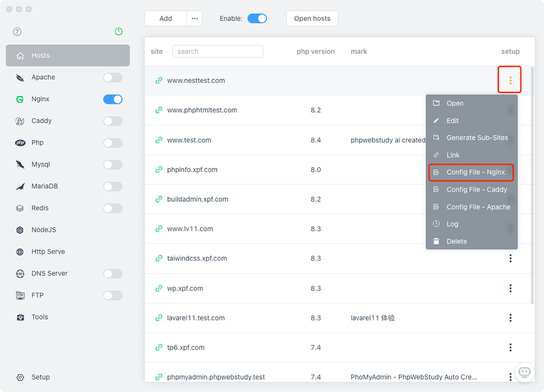Open Config File - Apache
544x392 pixels.
pyautogui.click(x=472, y=207)
